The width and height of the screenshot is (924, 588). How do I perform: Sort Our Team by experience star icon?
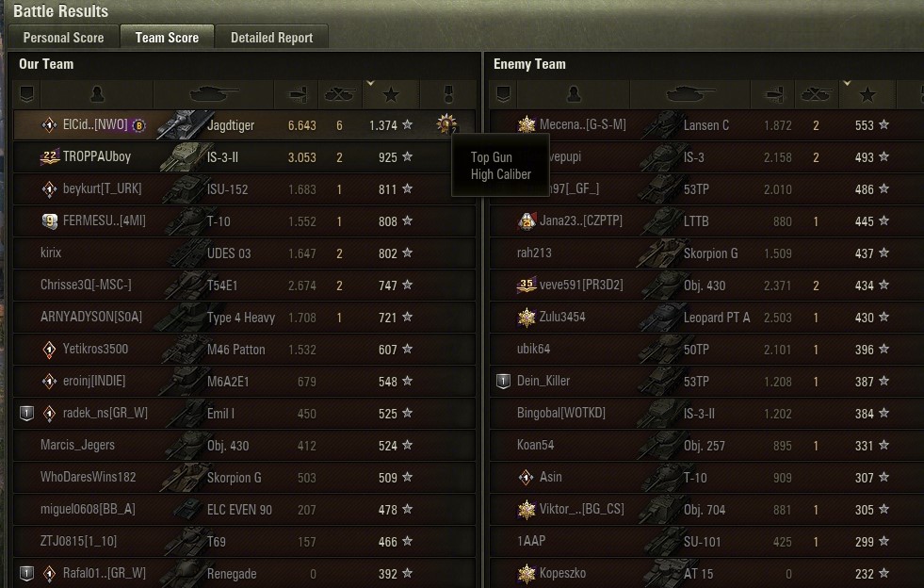coord(391,94)
